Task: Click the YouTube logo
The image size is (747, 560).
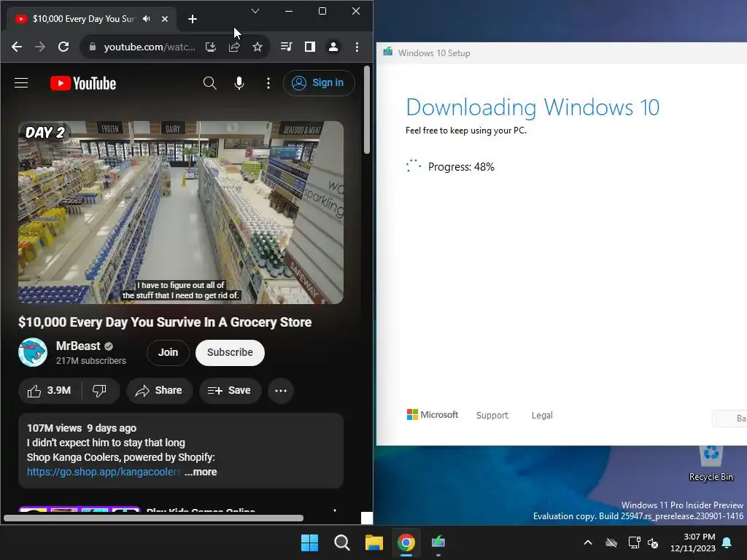Action: coord(83,83)
